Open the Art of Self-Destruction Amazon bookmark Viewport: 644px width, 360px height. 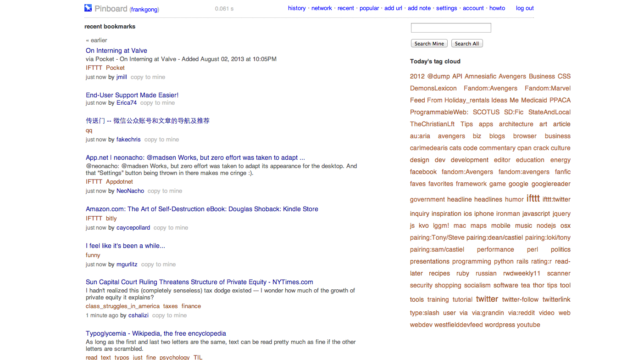[x=202, y=209]
